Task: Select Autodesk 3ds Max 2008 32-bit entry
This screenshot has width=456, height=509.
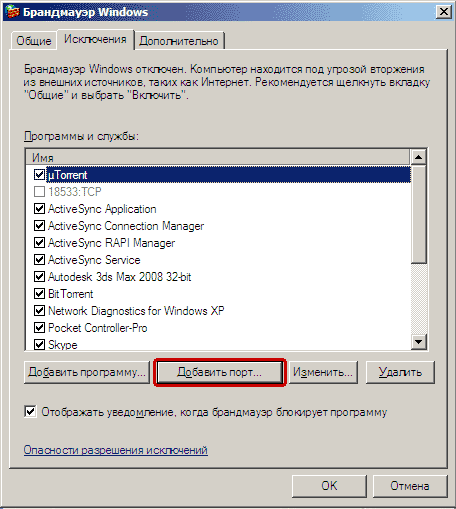Action: tap(120, 277)
